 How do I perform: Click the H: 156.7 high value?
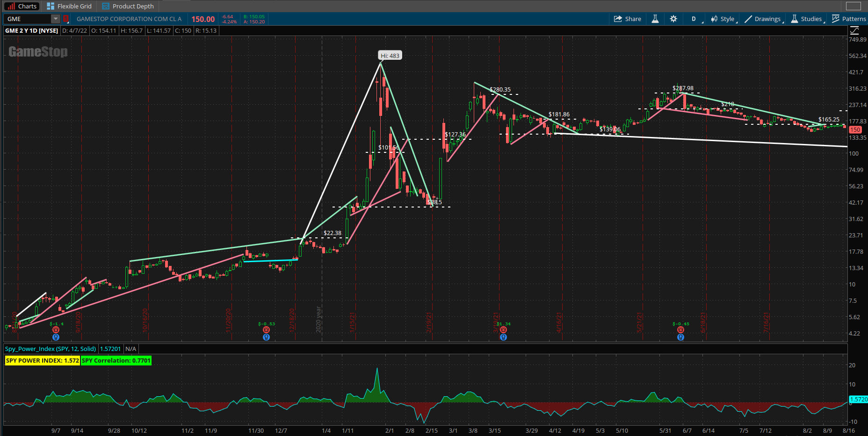click(132, 30)
